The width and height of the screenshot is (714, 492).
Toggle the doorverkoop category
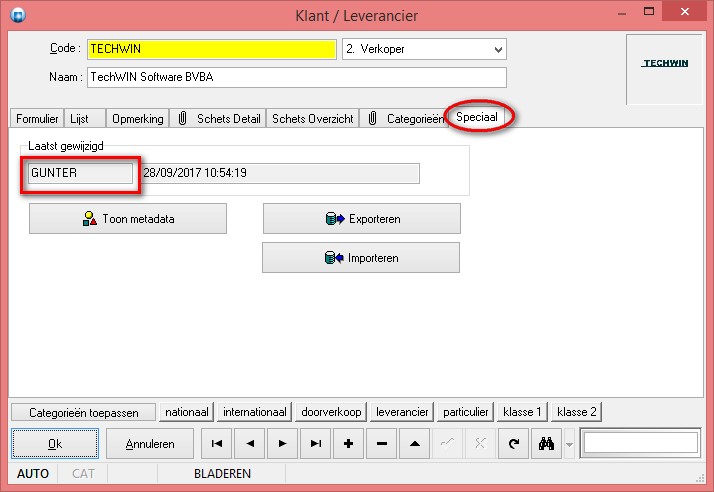click(x=331, y=412)
